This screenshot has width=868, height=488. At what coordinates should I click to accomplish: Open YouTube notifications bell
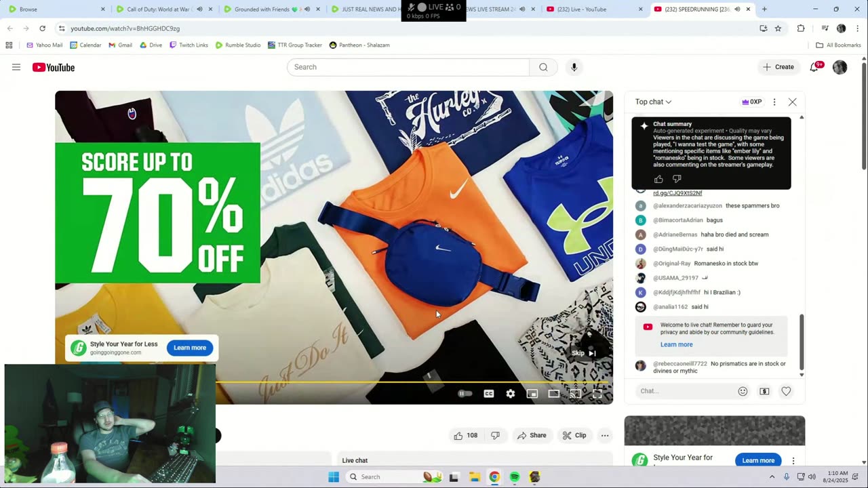click(x=814, y=67)
